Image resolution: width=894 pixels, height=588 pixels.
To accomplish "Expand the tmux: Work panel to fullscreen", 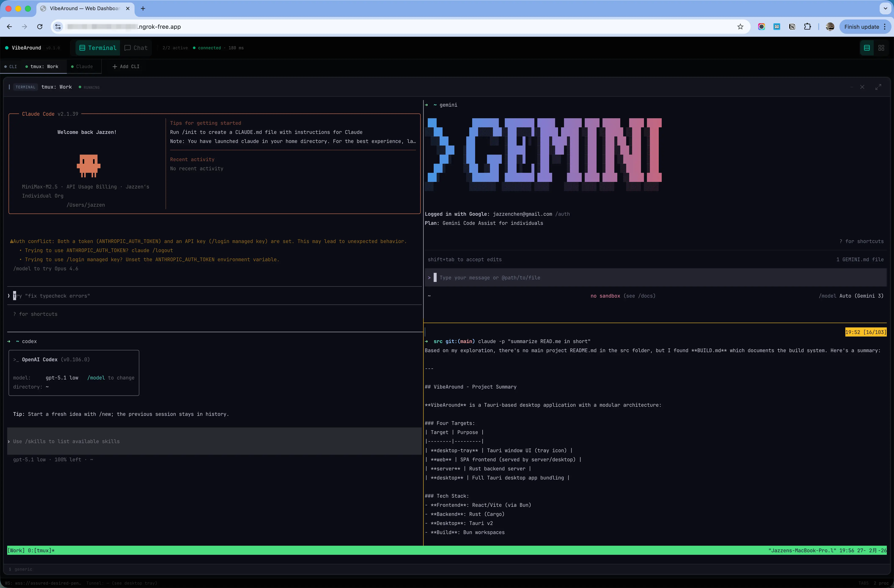I will (879, 87).
